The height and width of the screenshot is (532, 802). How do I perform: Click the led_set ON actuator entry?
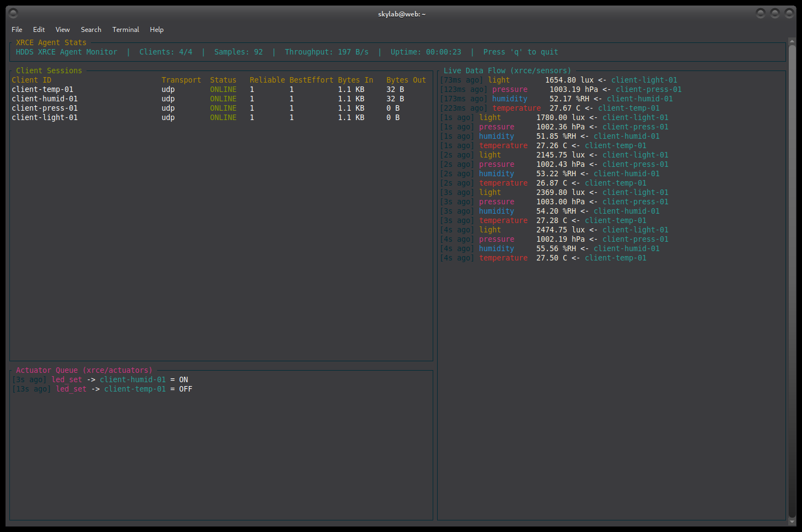pyautogui.click(x=100, y=379)
